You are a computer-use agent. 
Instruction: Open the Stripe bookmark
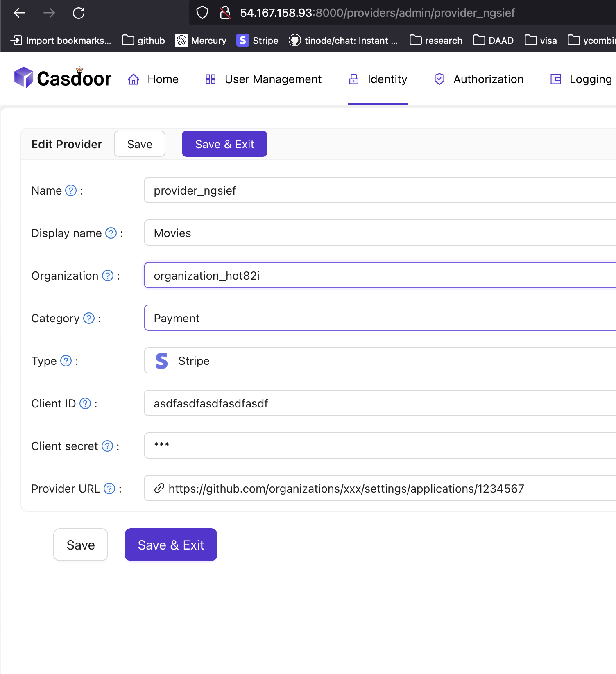(257, 41)
